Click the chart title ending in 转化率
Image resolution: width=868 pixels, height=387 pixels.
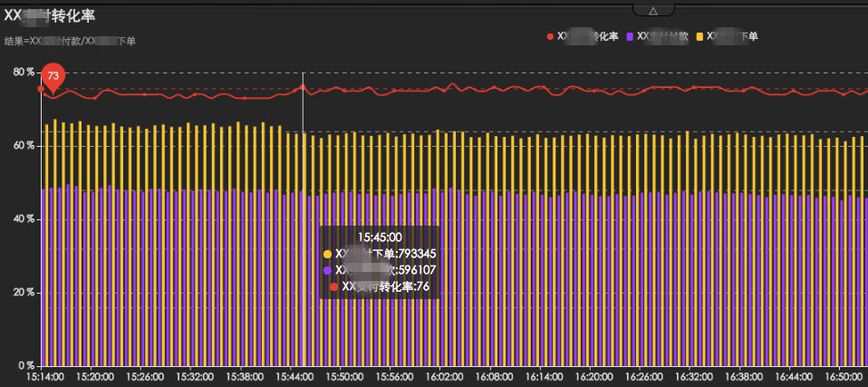(x=50, y=16)
